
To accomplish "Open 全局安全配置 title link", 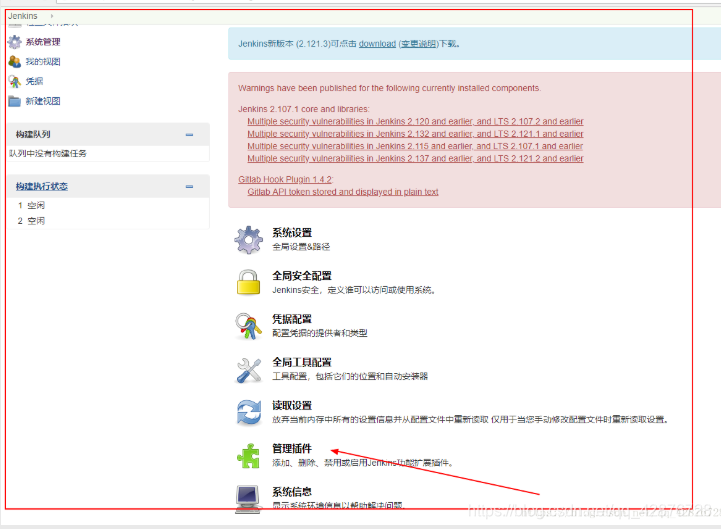I will click(x=302, y=276).
